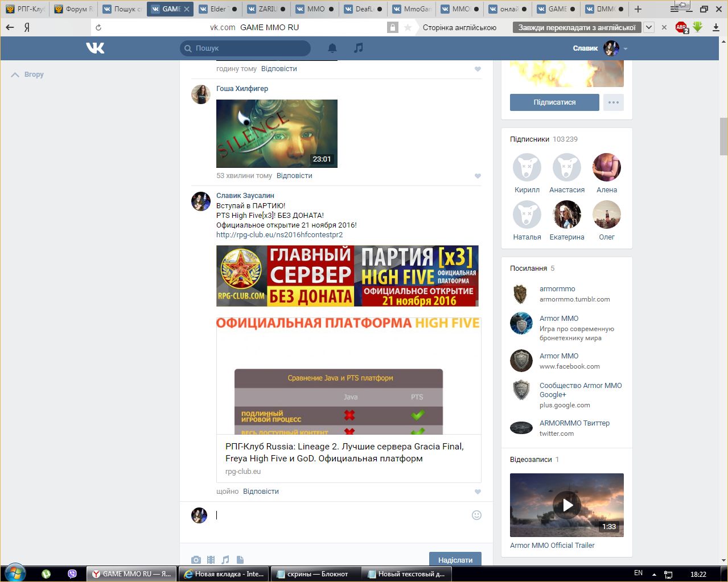The height and width of the screenshot is (582, 728).
Task: Like Славик Заусалин's comment heart
Action: 478,492
